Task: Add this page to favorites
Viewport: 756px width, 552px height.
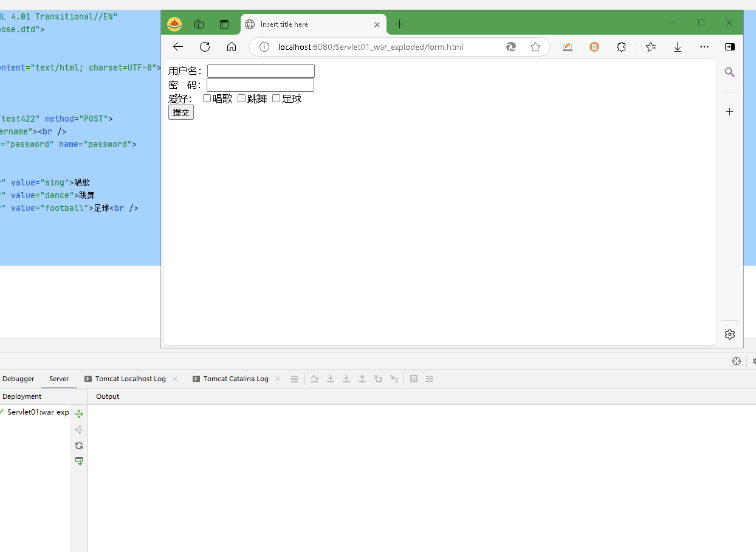Action: click(x=535, y=47)
